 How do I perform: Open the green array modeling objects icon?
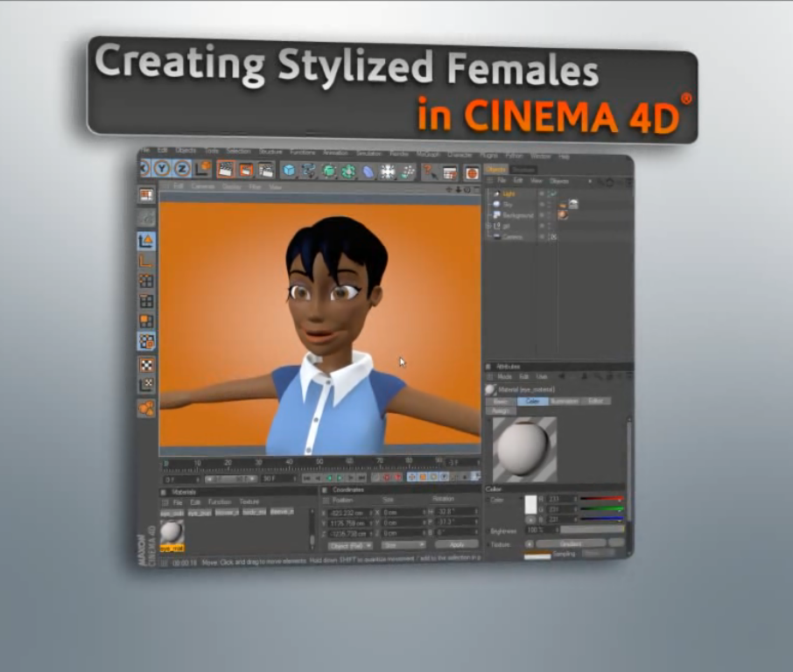[348, 171]
